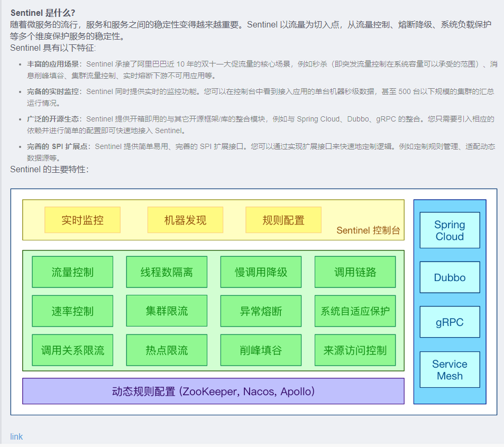Image resolution: width=504 pixels, height=447 pixels.
Task: Click the 慢调用降级 box
Action: coord(261,272)
